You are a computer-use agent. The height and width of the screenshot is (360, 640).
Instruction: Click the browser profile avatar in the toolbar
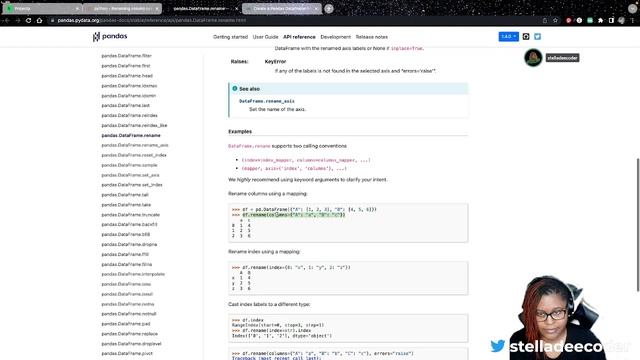[x=621, y=20]
